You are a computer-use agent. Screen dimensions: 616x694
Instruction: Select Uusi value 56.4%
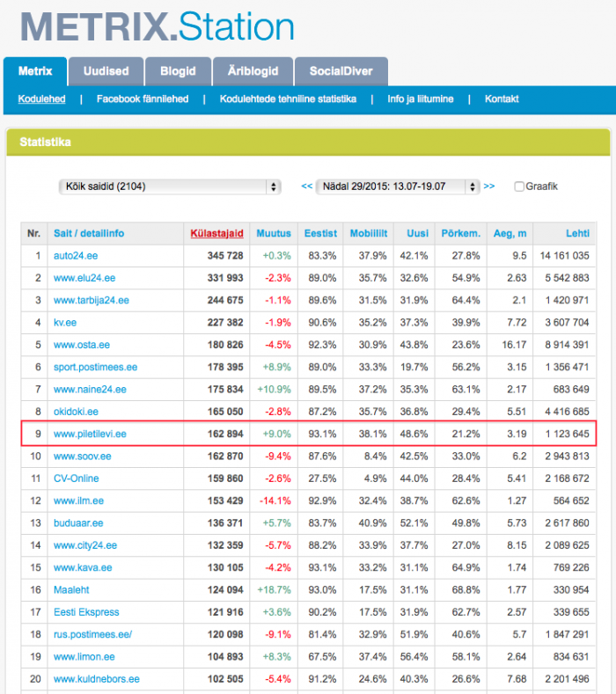414,656
